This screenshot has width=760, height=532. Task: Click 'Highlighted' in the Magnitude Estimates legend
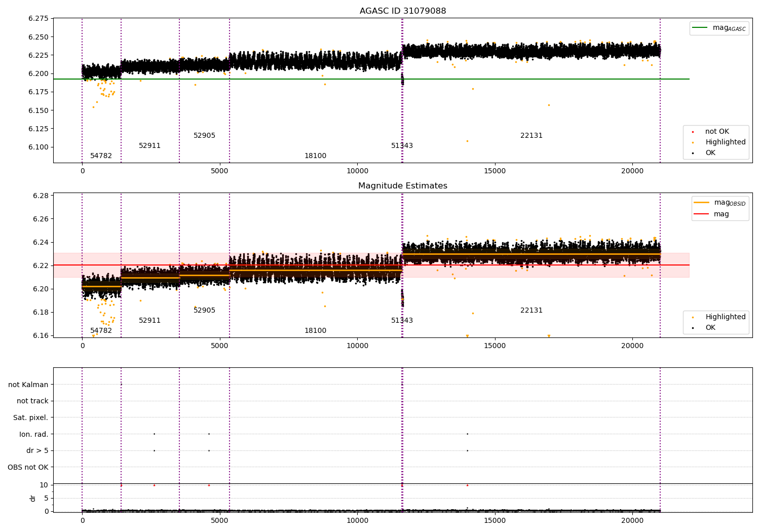click(726, 317)
